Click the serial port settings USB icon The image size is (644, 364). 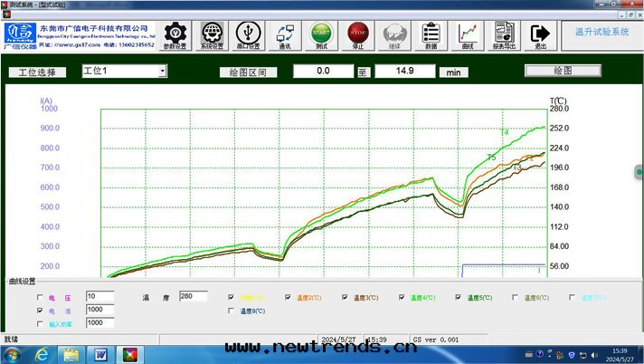(x=249, y=34)
